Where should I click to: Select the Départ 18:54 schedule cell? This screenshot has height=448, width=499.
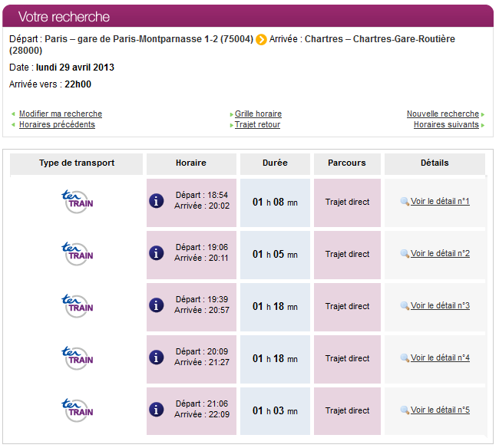point(191,203)
